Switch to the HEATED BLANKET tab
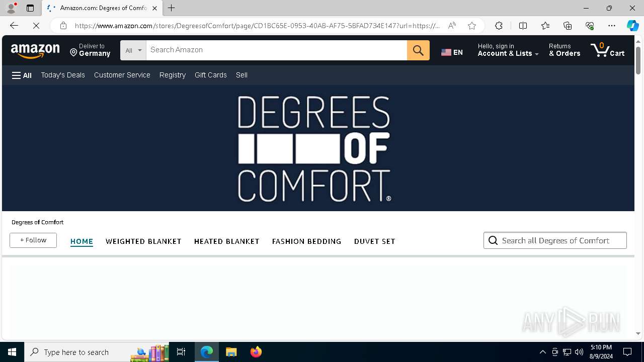The height and width of the screenshot is (362, 644). [x=227, y=241]
